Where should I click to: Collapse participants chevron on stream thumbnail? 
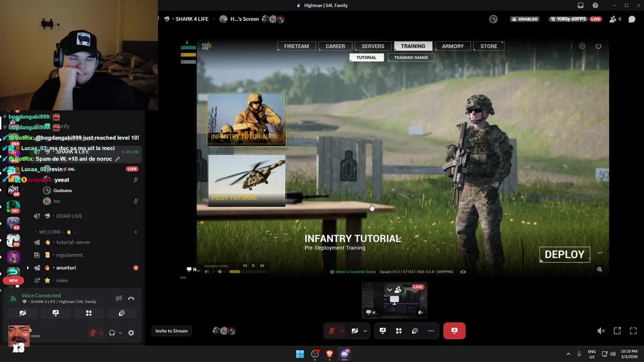[x=389, y=290]
